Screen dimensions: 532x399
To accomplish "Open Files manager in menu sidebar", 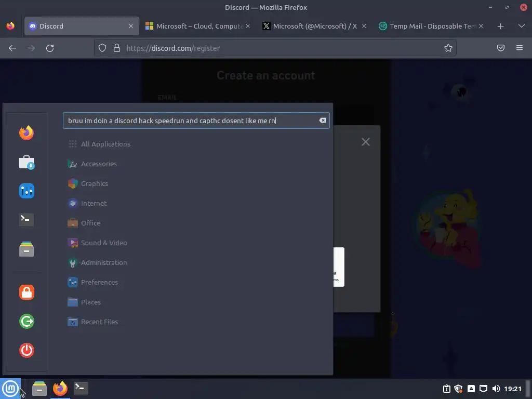I will (x=26, y=249).
